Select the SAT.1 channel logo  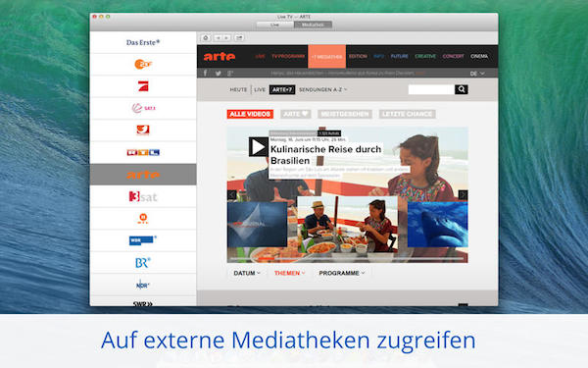(x=143, y=108)
